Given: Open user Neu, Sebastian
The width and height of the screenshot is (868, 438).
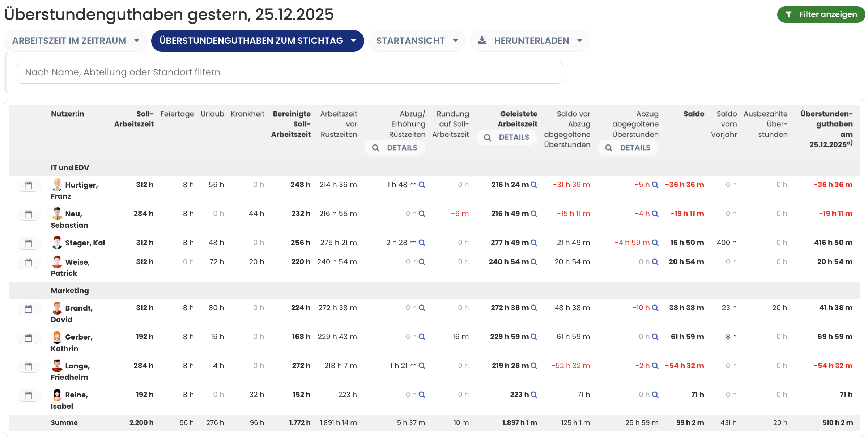Looking at the screenshot, I should (x=69, y=219).
